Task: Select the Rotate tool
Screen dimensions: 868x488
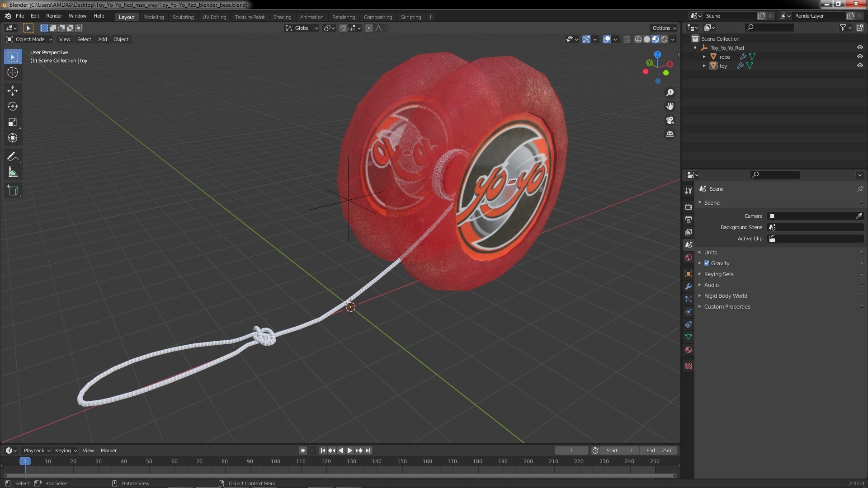Action: (x=13, y=107)
